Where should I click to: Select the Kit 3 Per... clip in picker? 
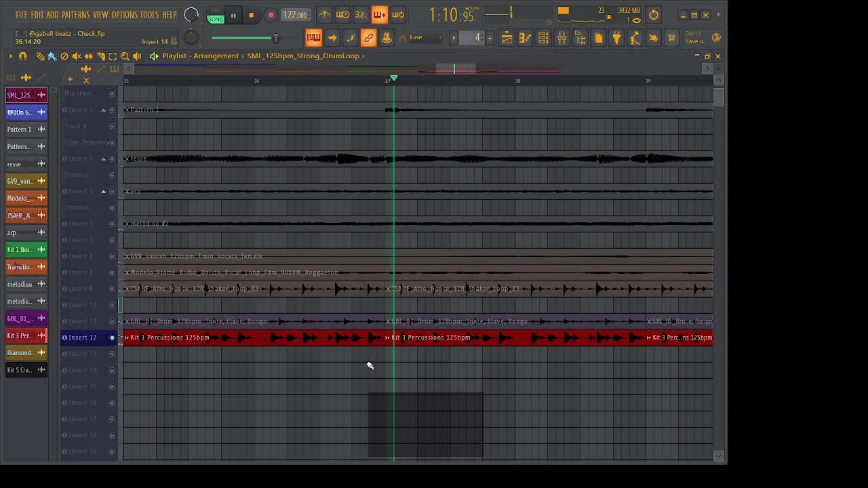point(26,335)
